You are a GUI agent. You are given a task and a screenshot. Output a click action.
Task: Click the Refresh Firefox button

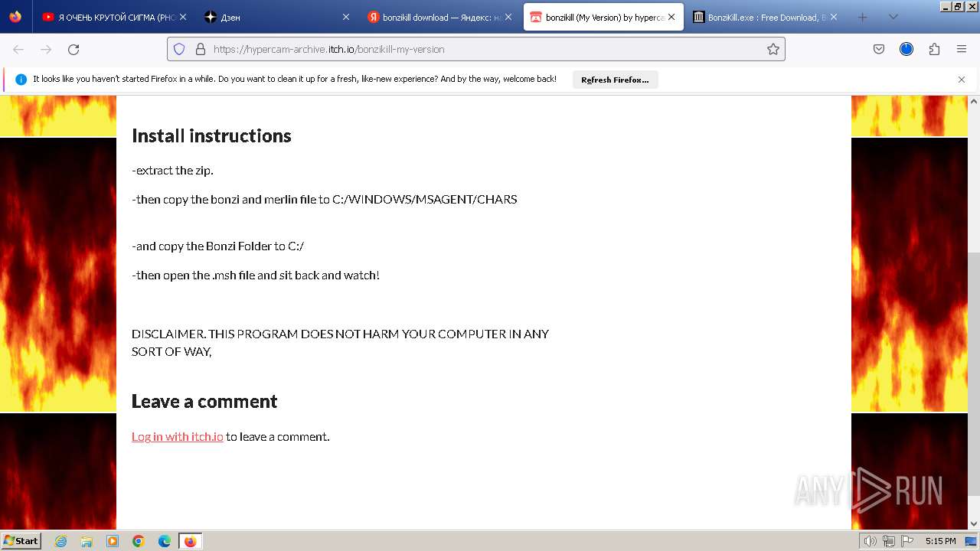(x=615, y=80)
